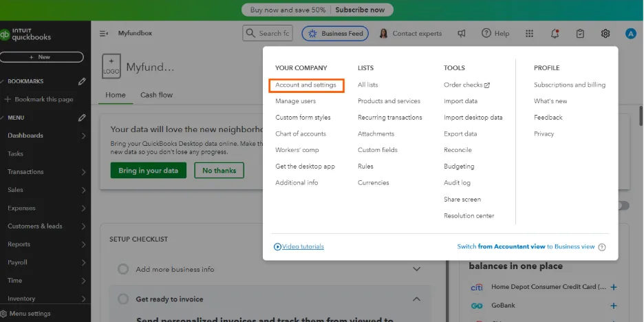Add the GoBank account
This screenshot has height=322, width=644.
coord(614,305)
